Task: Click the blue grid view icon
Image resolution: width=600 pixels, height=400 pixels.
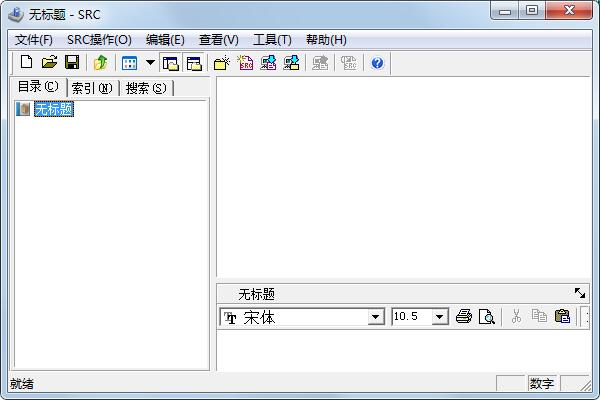Action: [129, 63]
